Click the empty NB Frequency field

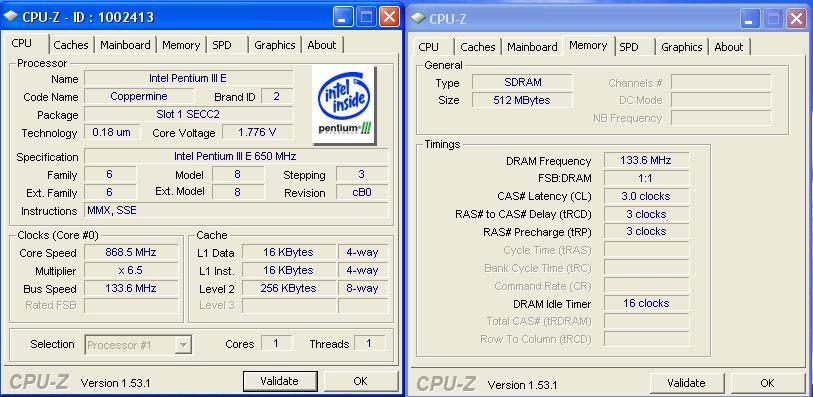click(721, 118)
